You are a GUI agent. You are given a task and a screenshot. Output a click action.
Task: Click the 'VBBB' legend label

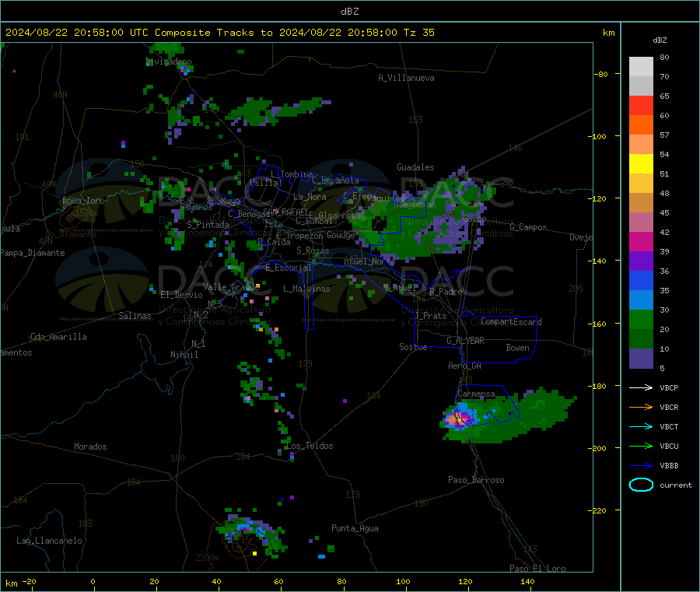(x=669, y=466)
